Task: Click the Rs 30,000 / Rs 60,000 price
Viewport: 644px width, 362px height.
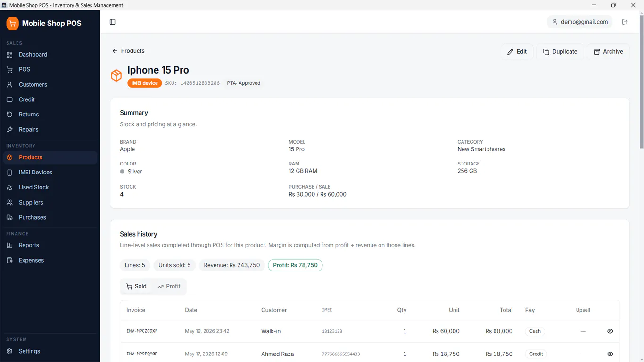Action: pyautogui.click(x=317, y=194)
